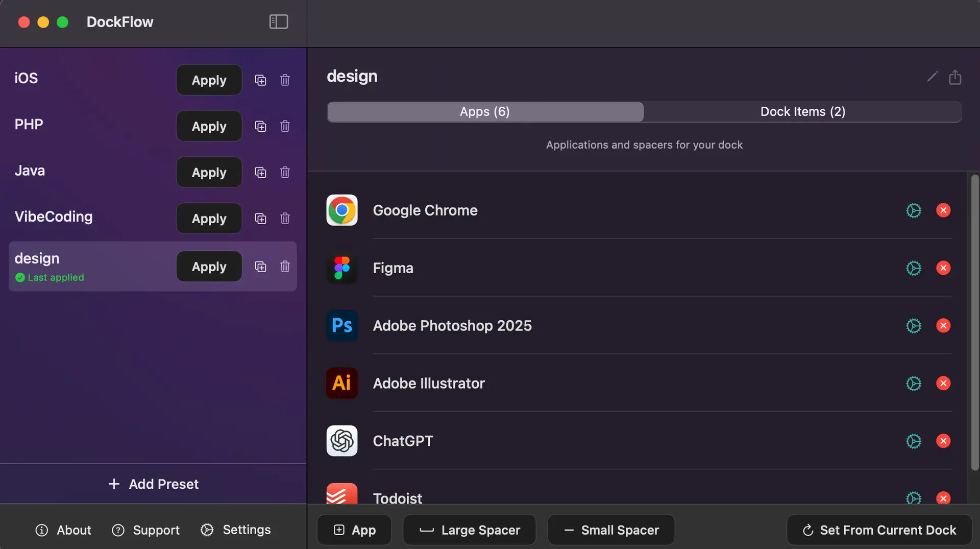Toggle the sidebar with the panel icon
This screenshot has height=549, width=980.
click(278, 21)
